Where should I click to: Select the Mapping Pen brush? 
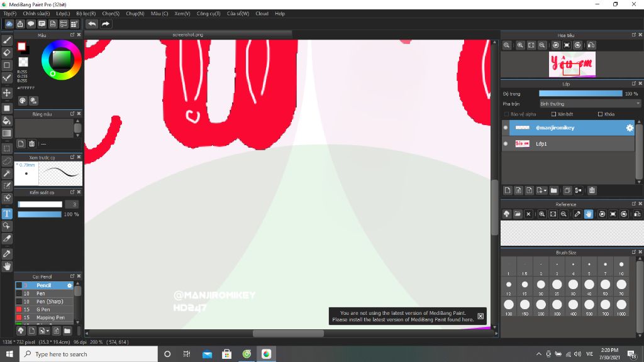pyautogui.click(x=45, y=317)
